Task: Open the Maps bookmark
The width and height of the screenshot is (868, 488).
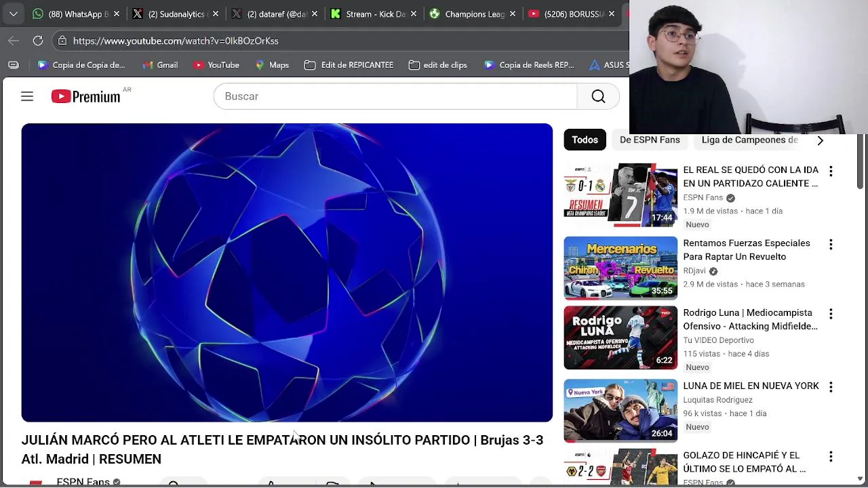Action: (x=272, y=65)
